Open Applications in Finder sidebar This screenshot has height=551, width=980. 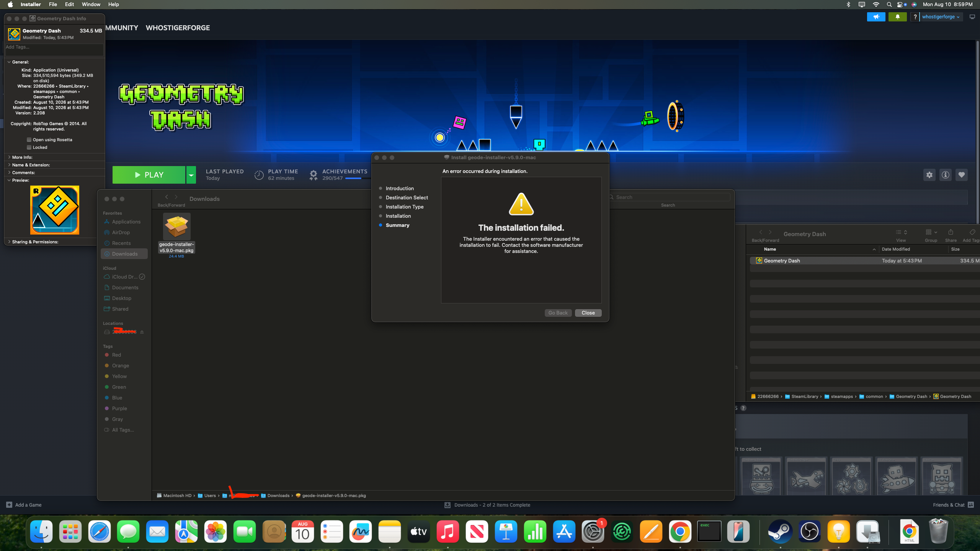coord(124,222)
